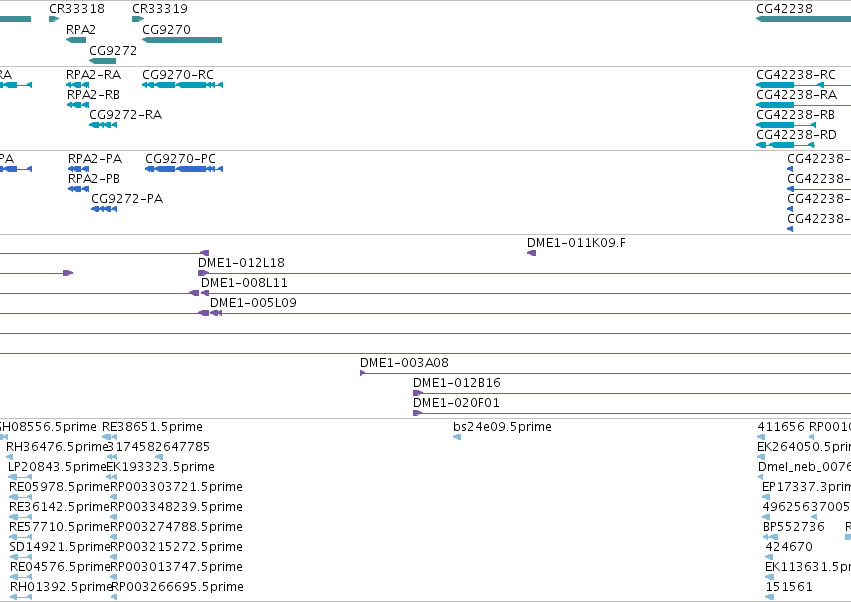Click the EK264050.5prim EST label
Image resolution: width=851 pixels, height=602 pixels.
click(804, 447)
